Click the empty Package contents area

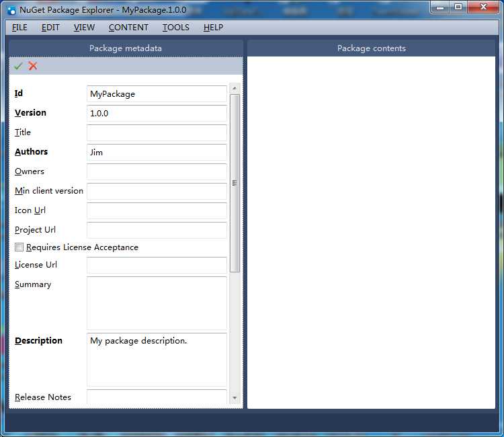tap(371, 233)
